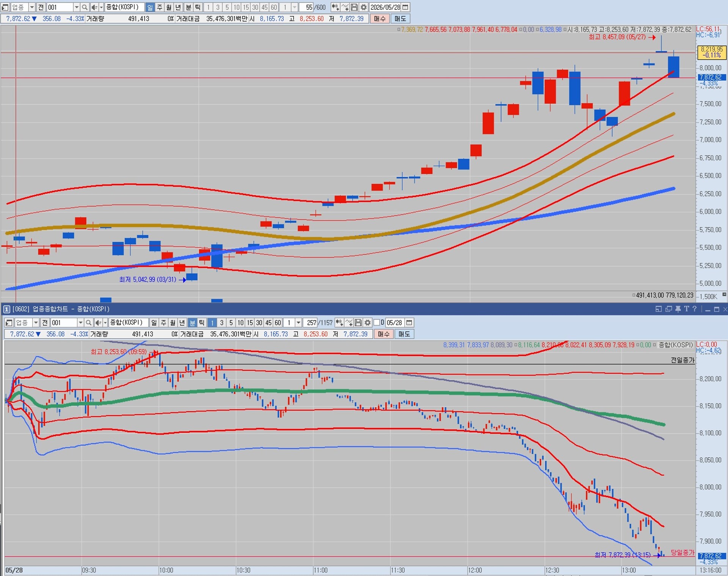Click the small icon at volume pane corner
The image size is (728, 576).
tap(724, 294)
